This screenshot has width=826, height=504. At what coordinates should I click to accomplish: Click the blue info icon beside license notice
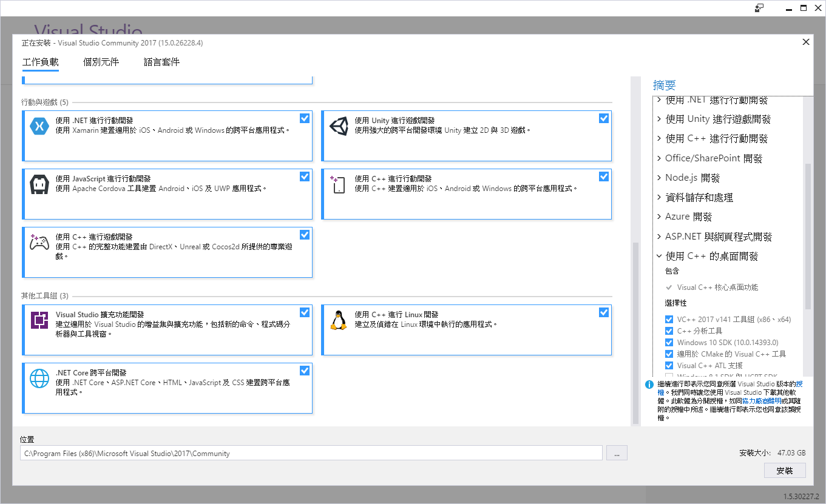pyautogui.click(x=649, y=385)
